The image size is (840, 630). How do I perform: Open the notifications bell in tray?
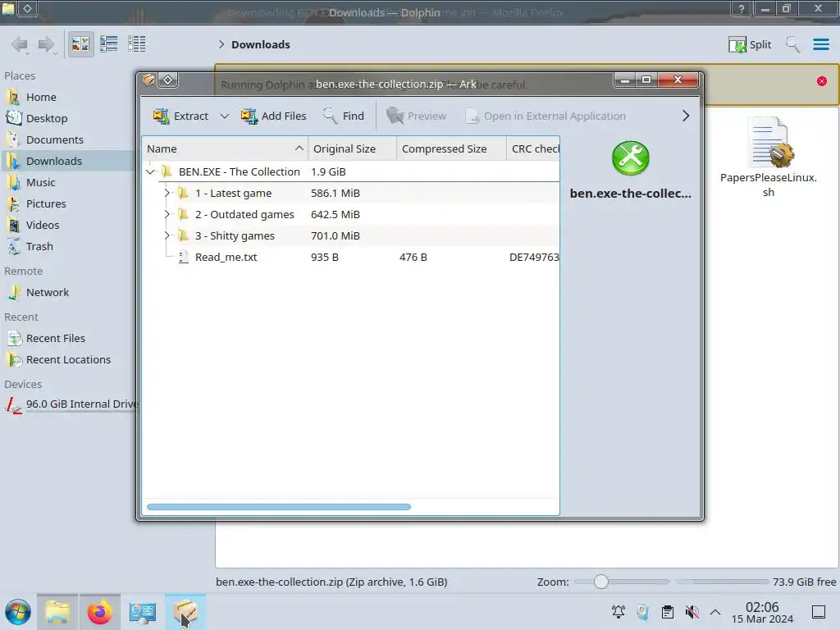click(619, 612)
